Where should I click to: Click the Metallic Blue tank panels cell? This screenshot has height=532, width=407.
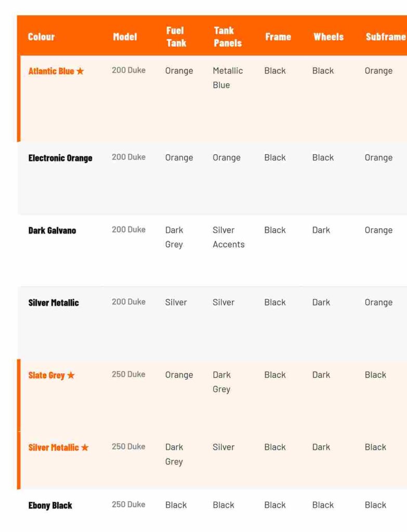(x=227, y=77)
